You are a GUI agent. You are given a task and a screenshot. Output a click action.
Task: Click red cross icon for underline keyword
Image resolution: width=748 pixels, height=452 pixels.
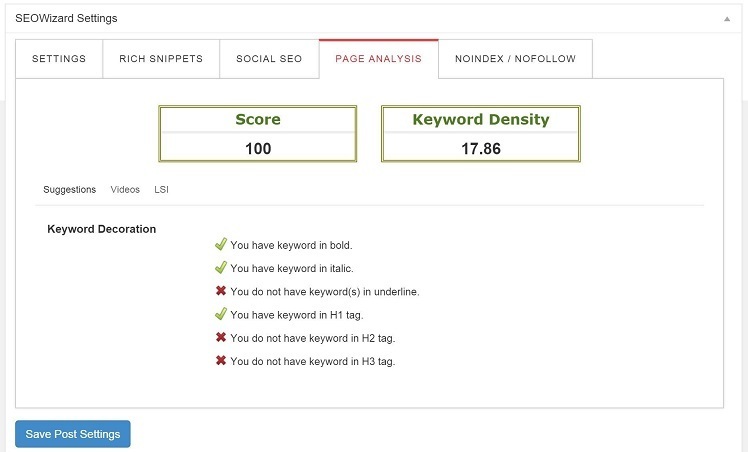(220, 290)
